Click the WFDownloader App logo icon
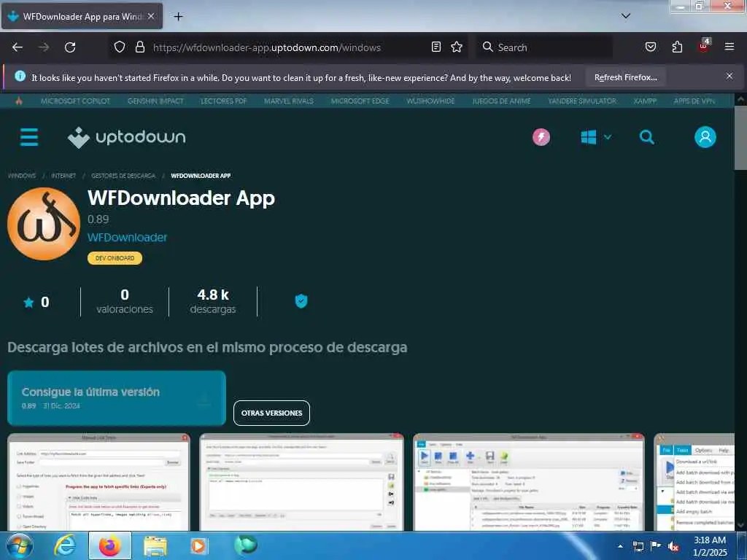 click(x=44, y=224)
